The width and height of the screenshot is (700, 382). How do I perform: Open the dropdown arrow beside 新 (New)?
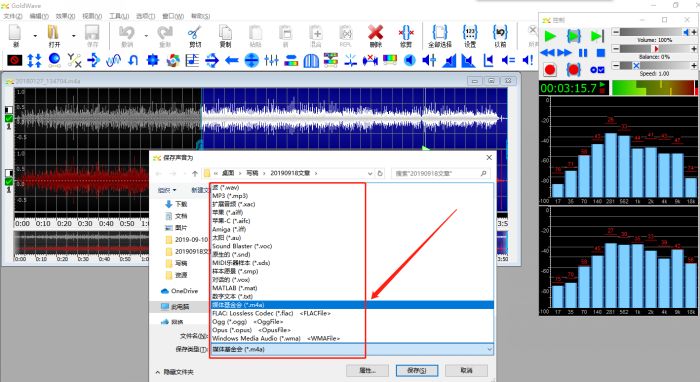(x=35, y=35)
